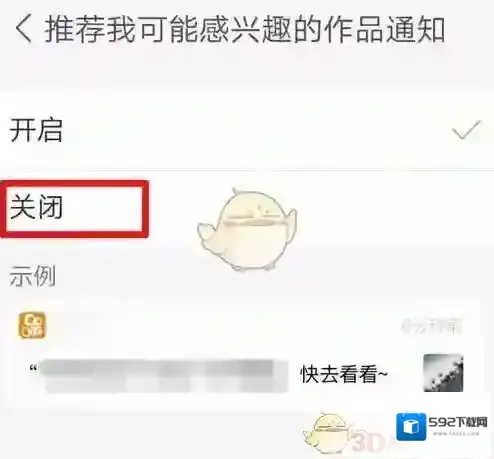
Task: Select the 关闭 option in the red box
Action: coord(37,207)
